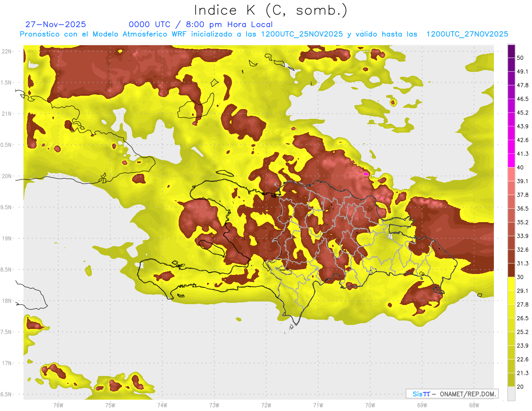Click the '47.8' colorbar value
The width and height of the screenshot is (532, 411).
point(523,85)
